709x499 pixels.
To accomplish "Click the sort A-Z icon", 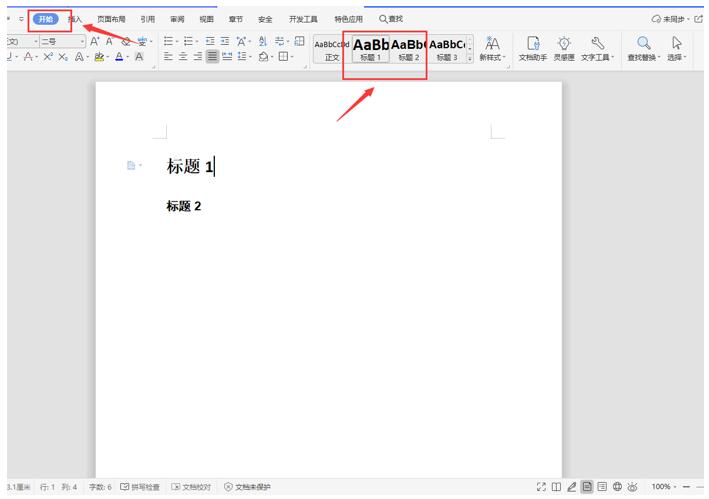I will 263,42.
